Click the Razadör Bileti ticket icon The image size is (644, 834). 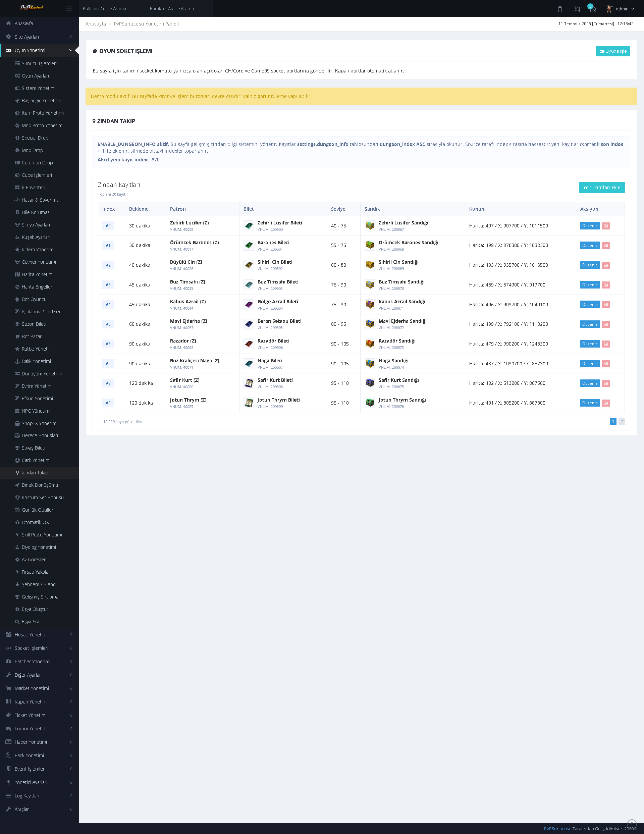coord(249,344)
